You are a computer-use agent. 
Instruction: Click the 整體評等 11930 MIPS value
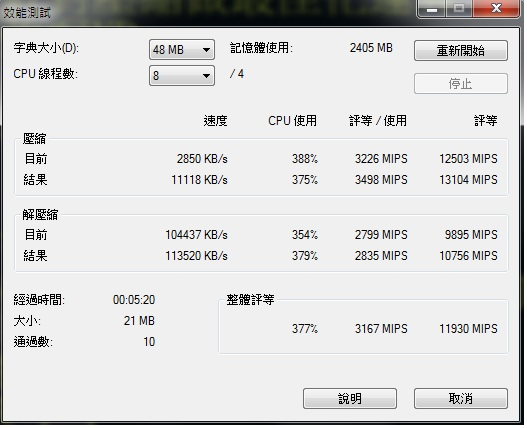coord(469,328)
